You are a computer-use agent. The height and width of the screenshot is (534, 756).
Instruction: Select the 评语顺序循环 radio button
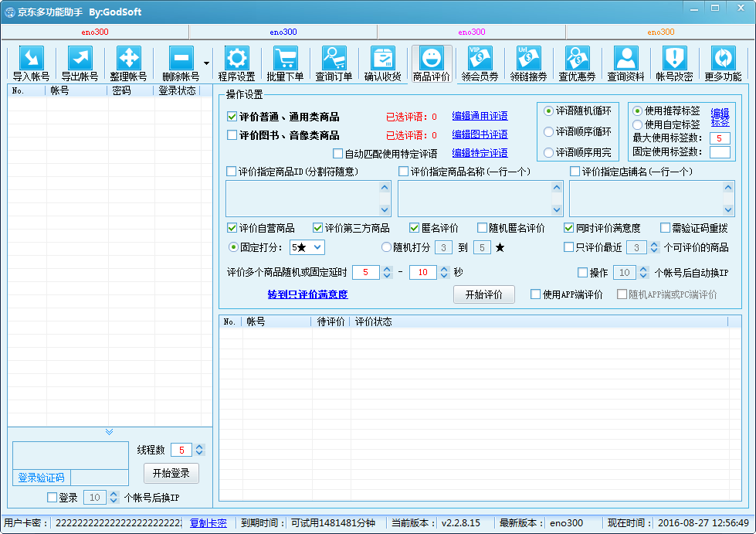pos(549,132)
